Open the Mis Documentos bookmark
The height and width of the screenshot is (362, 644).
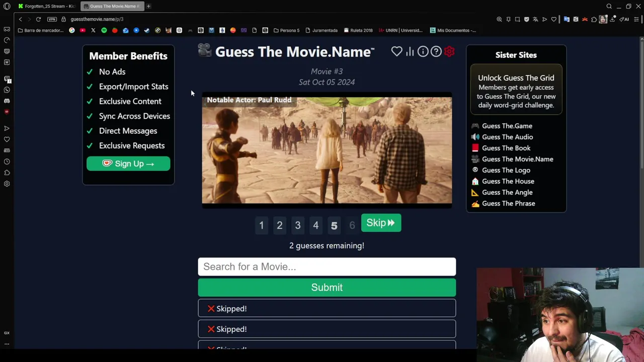point(453,30)
